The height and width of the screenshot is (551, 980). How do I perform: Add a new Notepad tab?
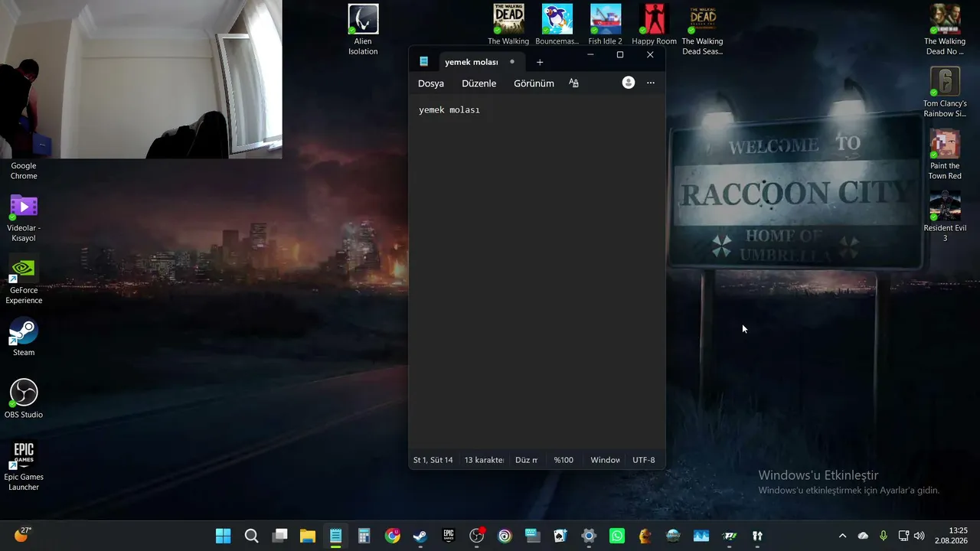point(540,62)
